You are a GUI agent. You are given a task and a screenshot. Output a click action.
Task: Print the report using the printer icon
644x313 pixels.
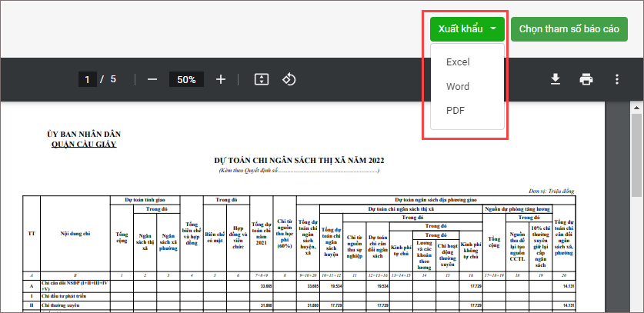(586, 79)
